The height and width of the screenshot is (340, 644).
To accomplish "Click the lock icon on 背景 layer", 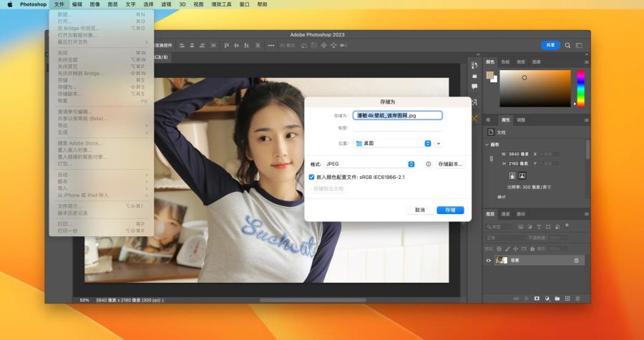I will point(576,261).
